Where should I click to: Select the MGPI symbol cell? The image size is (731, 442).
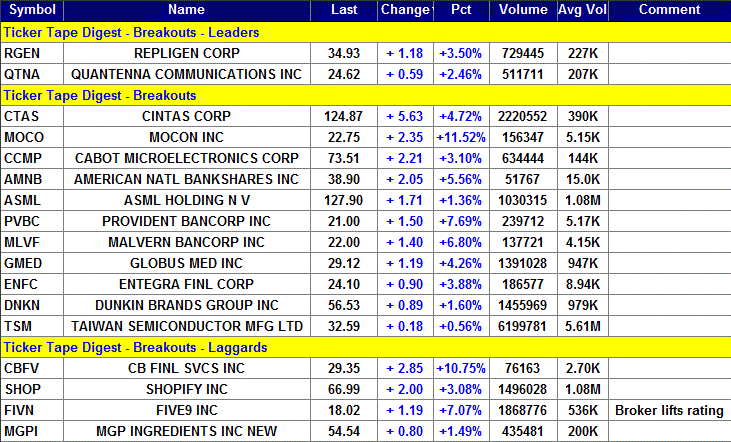[32, 431]
